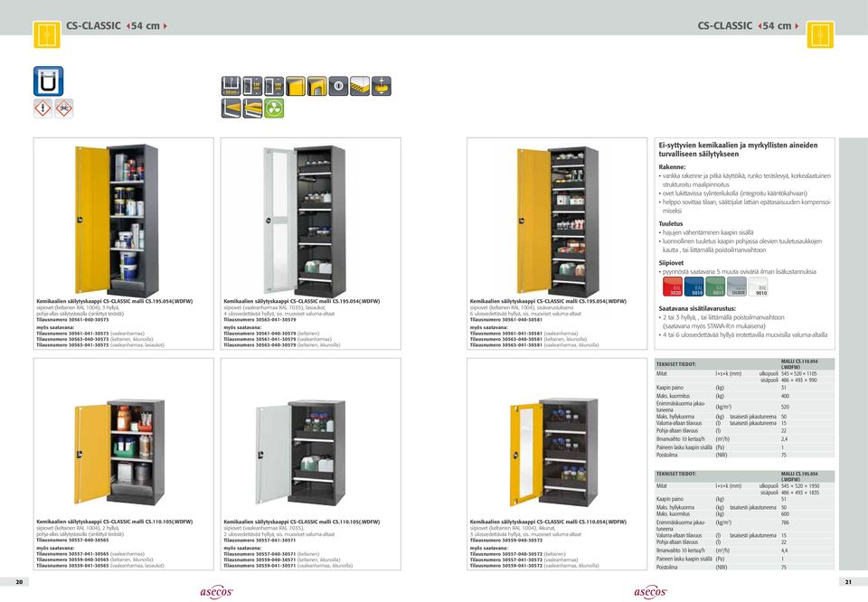Click the 'CS-CLASSIC' title on page 21
This screenshot has height=602, width=868.
[x=725, y=26]
